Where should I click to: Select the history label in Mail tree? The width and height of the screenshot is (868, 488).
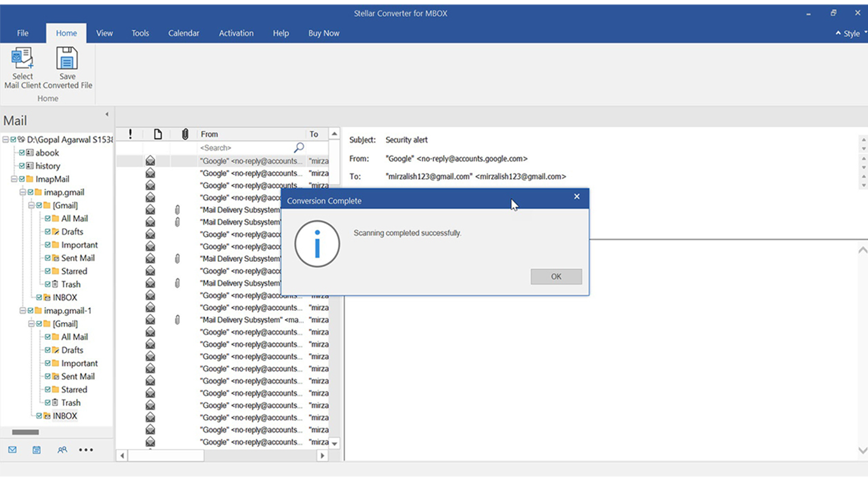pos(48,166)
